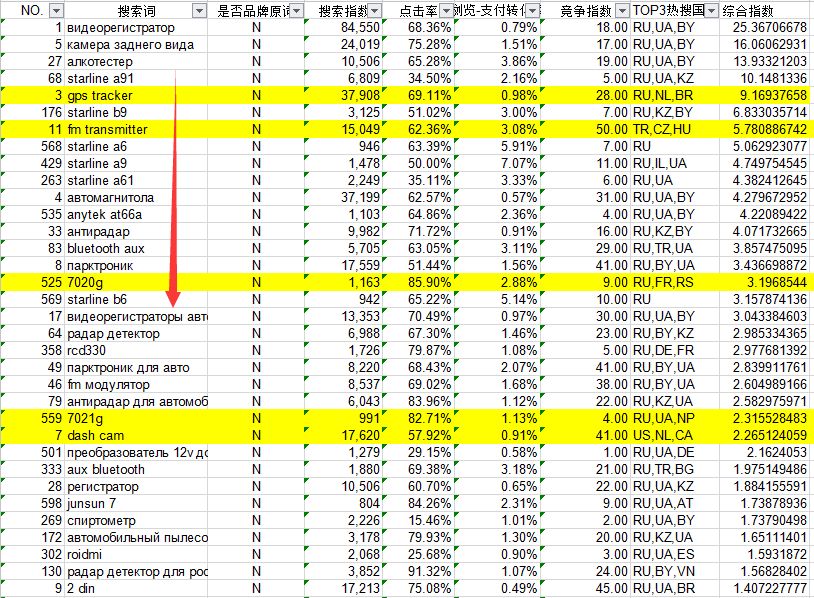This screenshot has height=598, width=814.
Task: Select the cell 'rcd330'
Action: click(136, 350)
